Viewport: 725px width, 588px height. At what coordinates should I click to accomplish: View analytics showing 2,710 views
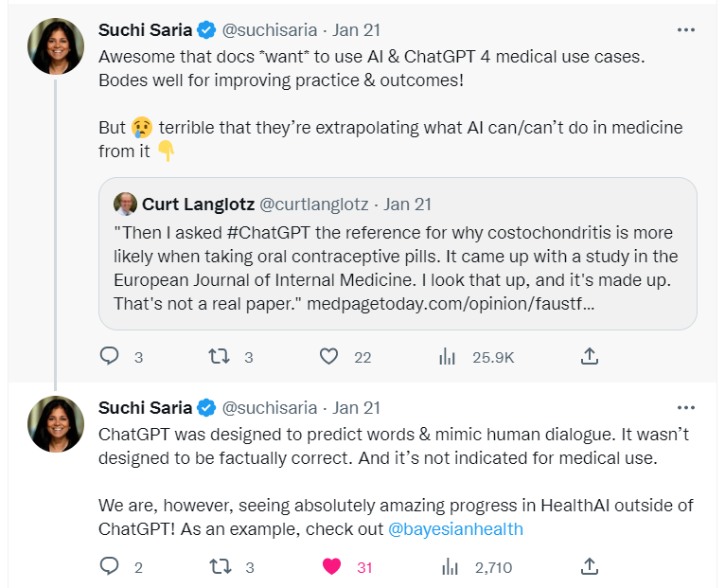pyautogui.click(x=448, y=567)
